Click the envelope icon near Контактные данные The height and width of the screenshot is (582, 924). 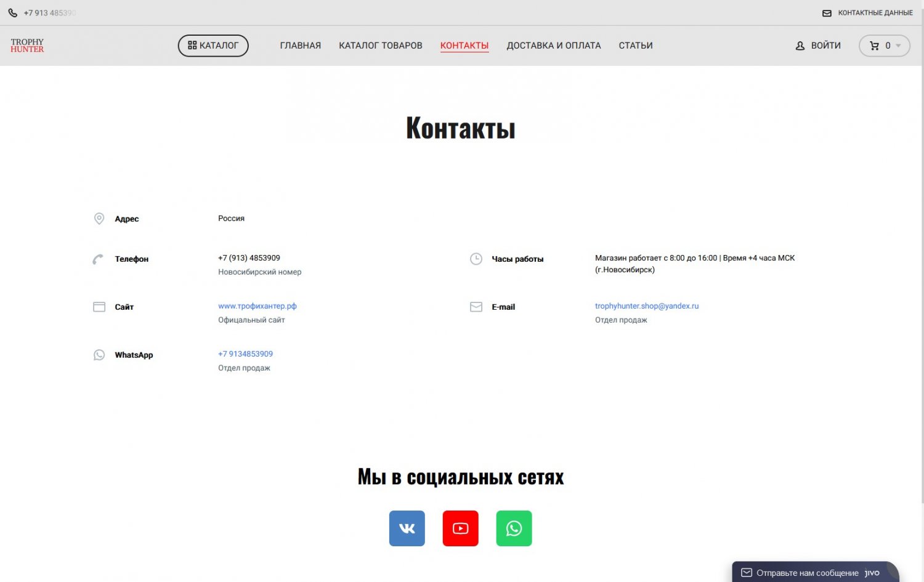point(827,13)
